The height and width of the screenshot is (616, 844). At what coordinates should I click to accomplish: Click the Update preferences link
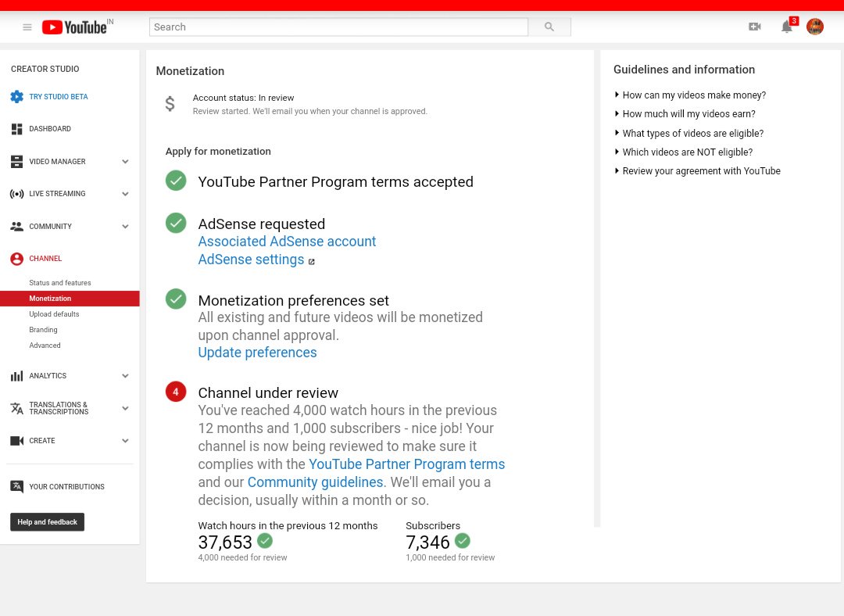257,352
